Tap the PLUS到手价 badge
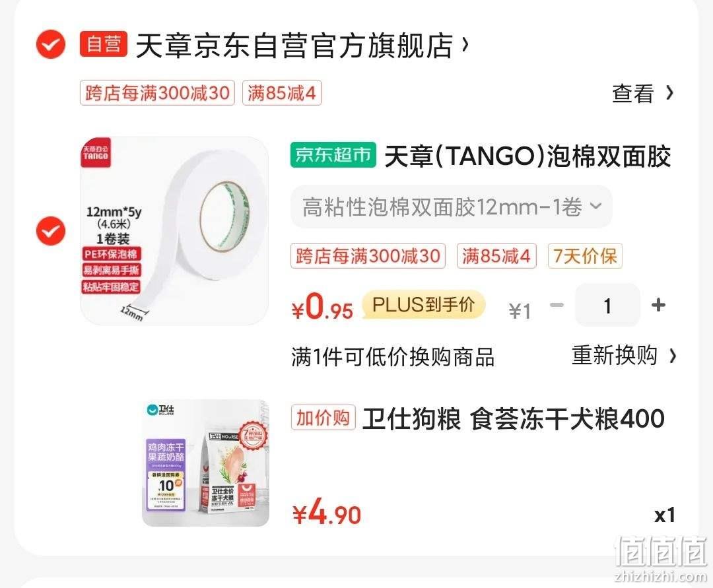The height and width of the screenshot is (588, 713). (424, 304)
